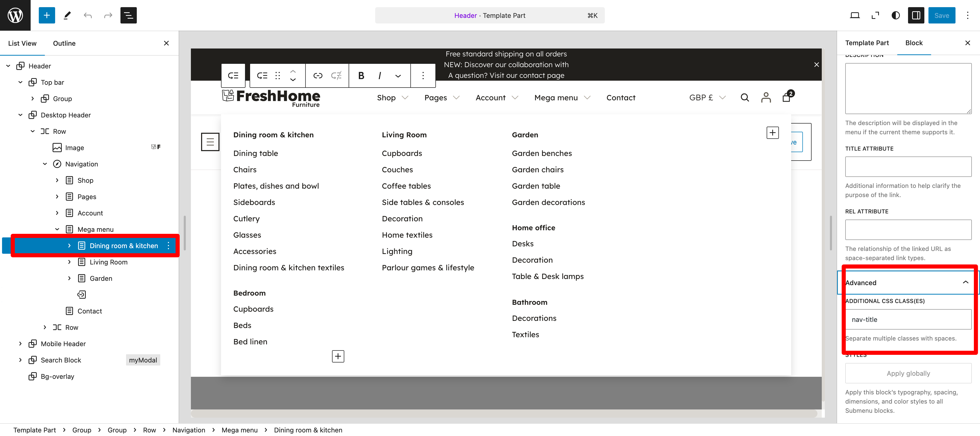Open the link editing toolbar icon
980x436 pixels.
318,75
